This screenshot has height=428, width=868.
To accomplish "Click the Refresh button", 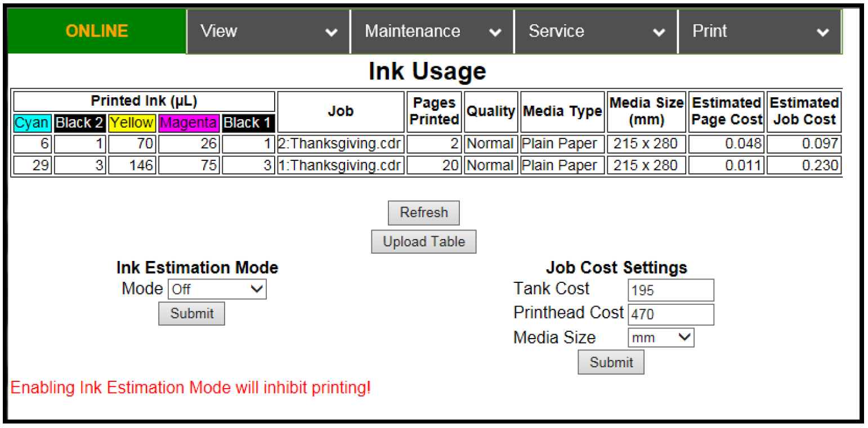I will 423,213.
